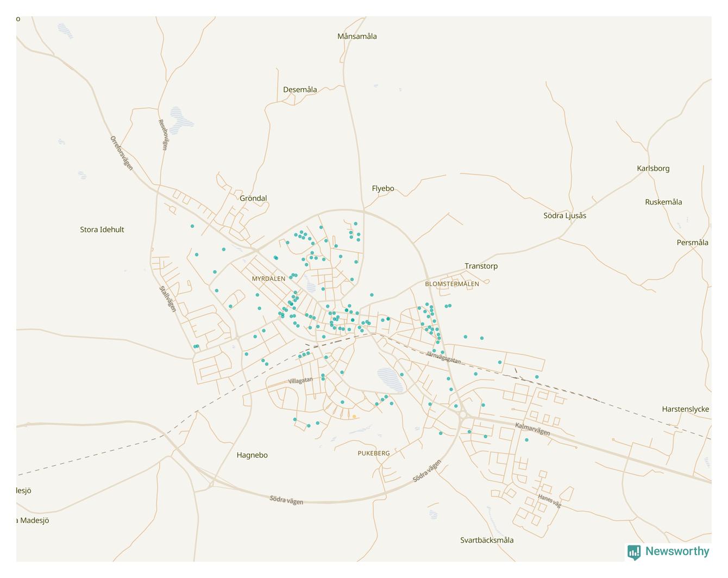The height and width of the screenshot is (578, 728).
Task: Open the Newsworthy text link
Action: (x=677, y=551)
